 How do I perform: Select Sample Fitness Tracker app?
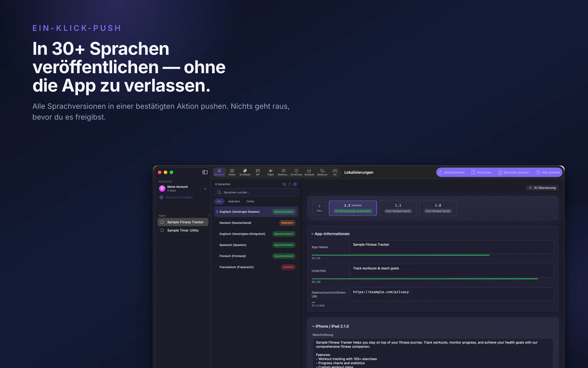(x=183, y=222)
